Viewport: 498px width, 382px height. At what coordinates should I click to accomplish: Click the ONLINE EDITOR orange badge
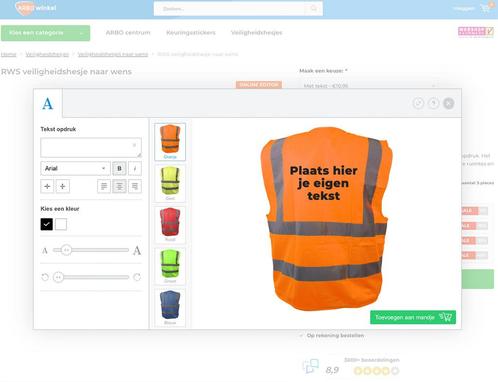click(259, 85)
